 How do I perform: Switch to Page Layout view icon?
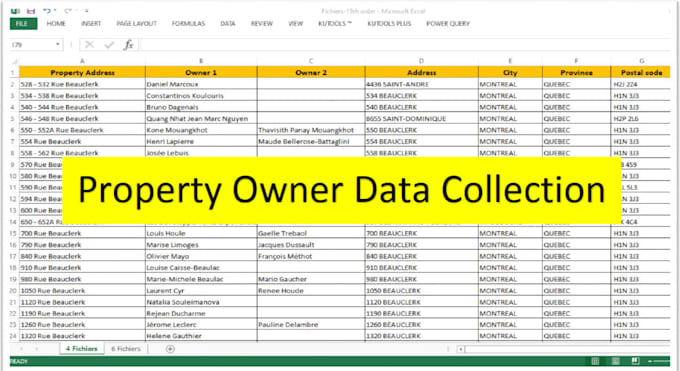point(615,361)
